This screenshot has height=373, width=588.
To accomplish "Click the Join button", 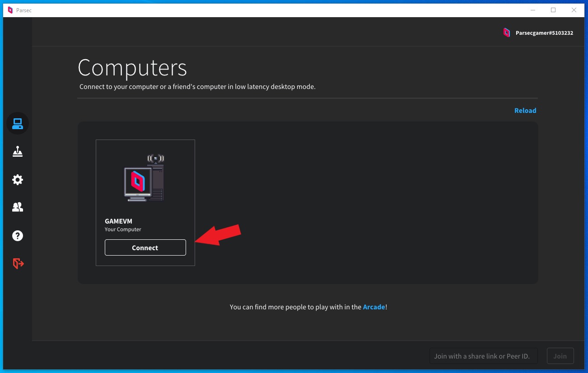I will click(560, 356).
